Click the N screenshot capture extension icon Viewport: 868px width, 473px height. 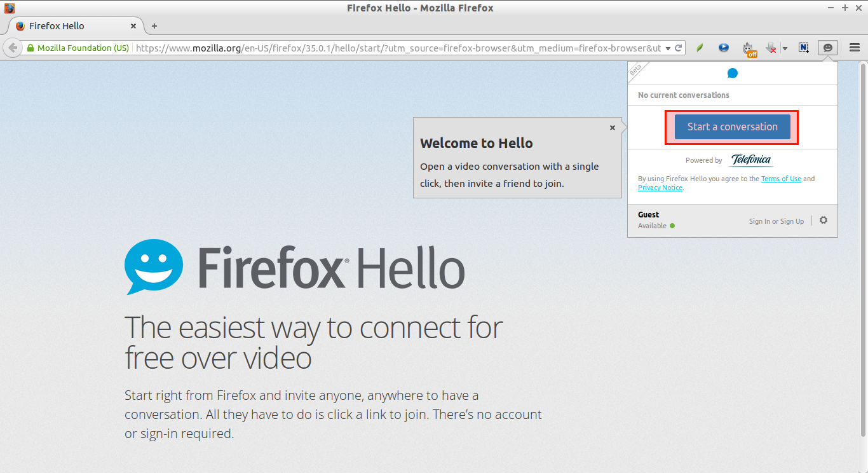pos(803,48)
